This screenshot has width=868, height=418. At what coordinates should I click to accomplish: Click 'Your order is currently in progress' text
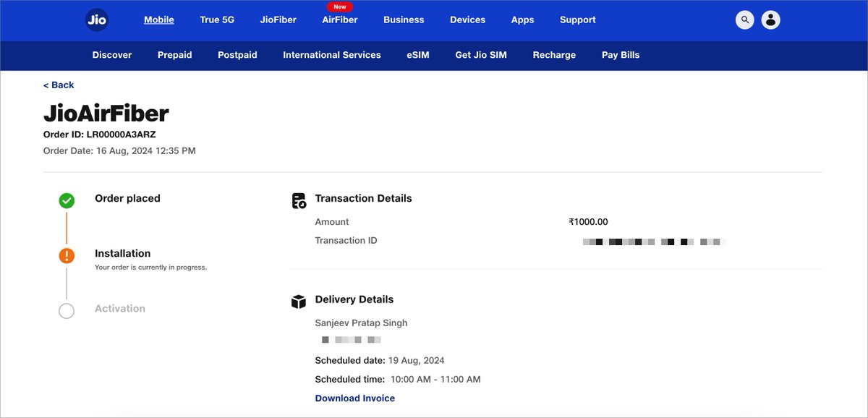pyautogui.click(x=151, y=268)
